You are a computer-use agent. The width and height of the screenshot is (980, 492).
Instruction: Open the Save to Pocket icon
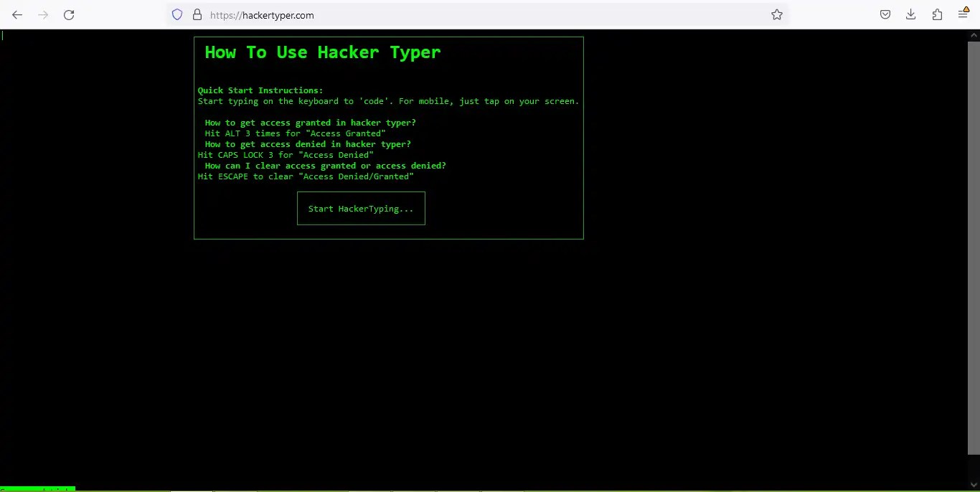click(885, 14)
